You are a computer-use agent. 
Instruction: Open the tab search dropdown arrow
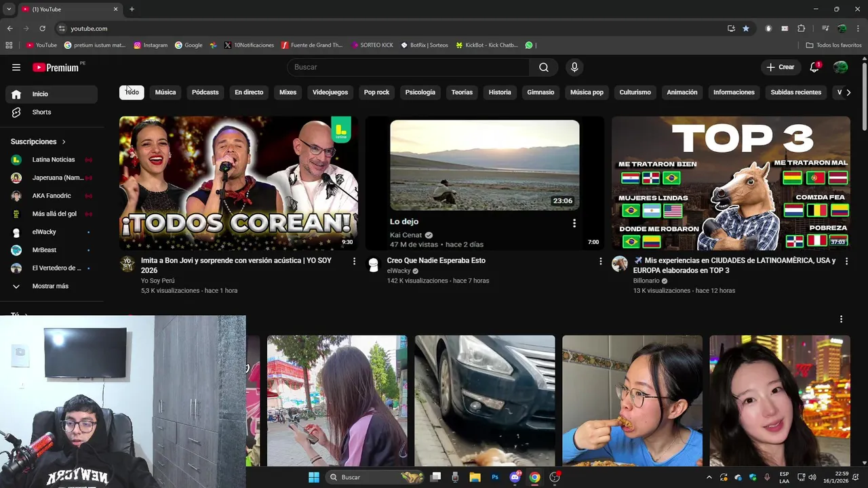point(9,9)
